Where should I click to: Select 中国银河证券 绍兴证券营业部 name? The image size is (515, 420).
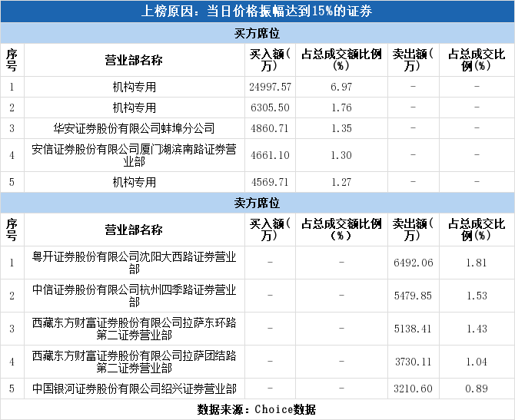click(x=134, y=389)
